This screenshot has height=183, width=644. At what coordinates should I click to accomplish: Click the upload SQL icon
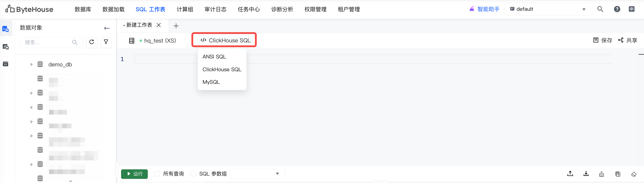[570, 174]
